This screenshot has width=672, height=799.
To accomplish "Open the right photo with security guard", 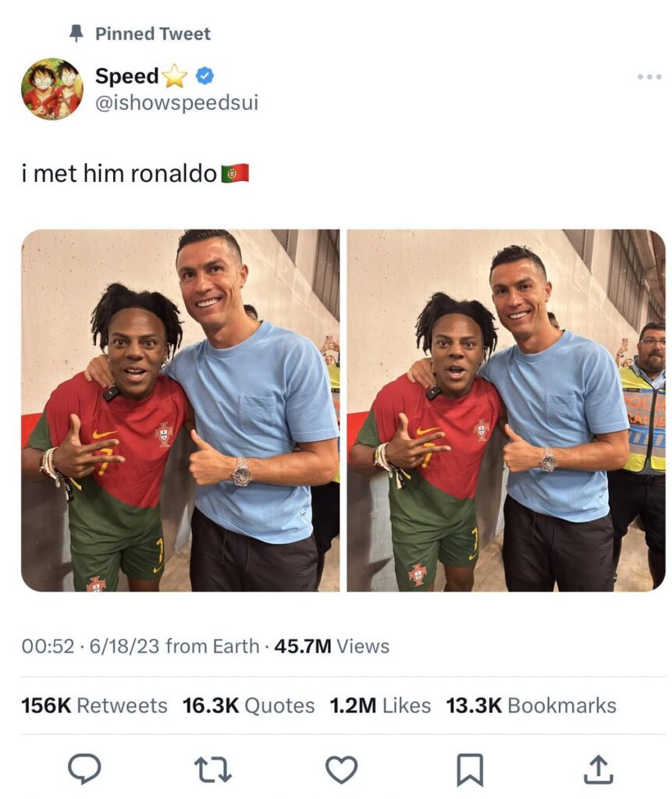I will 506,410.
